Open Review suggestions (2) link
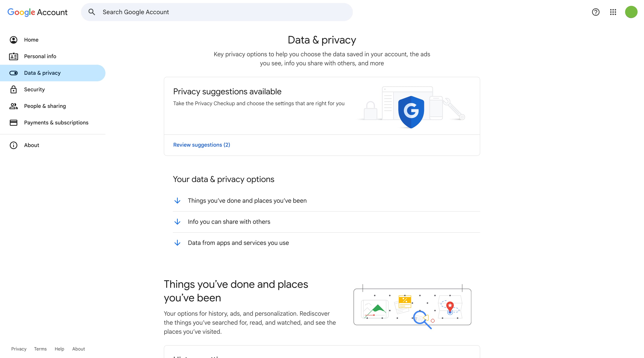This screenshot has width=644, height=358. [201, 145]
